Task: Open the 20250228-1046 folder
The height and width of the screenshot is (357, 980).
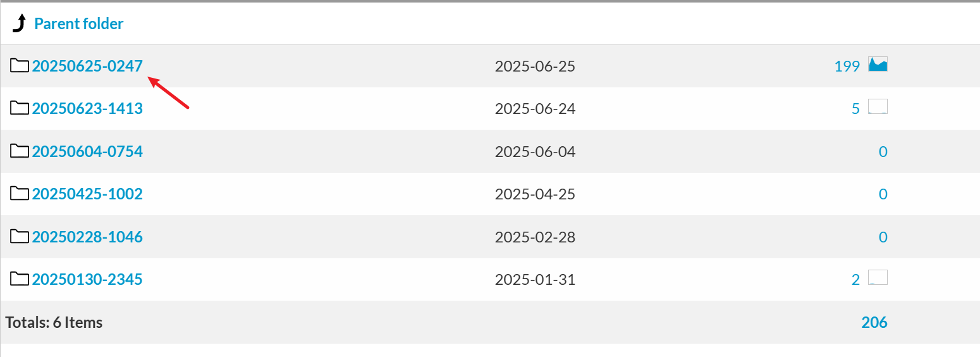Action: pyautogui.click(x=87, y=237)
